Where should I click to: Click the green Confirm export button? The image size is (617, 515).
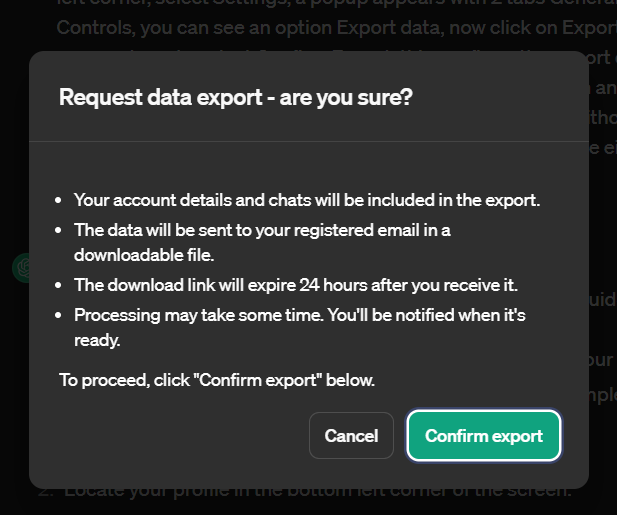click(484, 435)
